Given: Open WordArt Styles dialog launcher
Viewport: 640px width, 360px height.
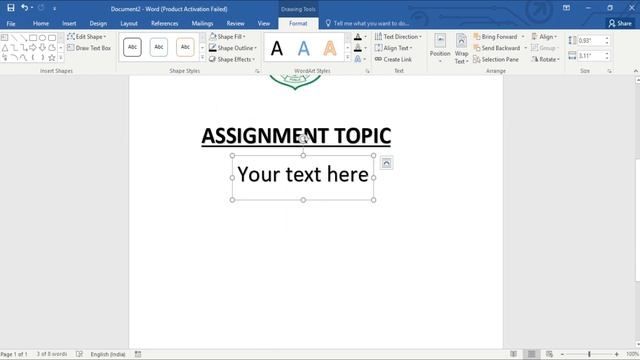Looking at the screenshot, I should (367, 71).
